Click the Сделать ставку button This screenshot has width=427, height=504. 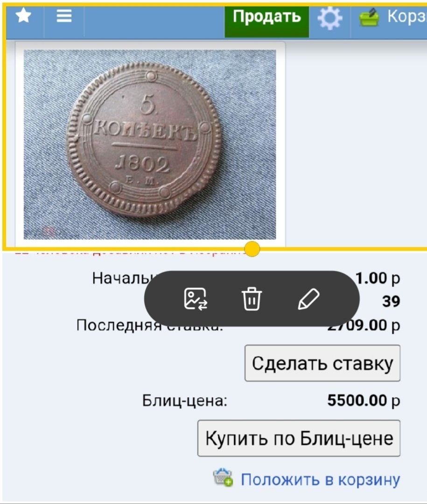(322, 363)
